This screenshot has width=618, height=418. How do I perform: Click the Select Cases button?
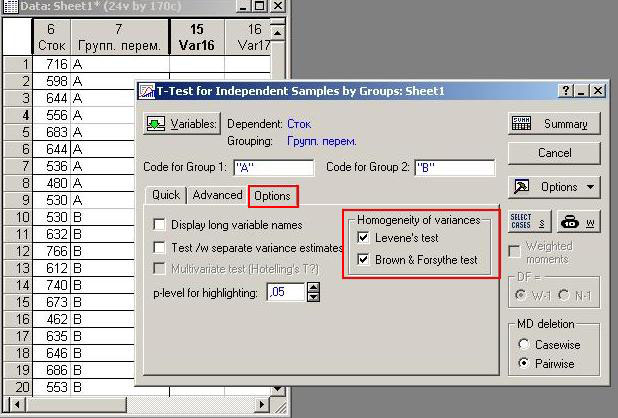point(530,221)
